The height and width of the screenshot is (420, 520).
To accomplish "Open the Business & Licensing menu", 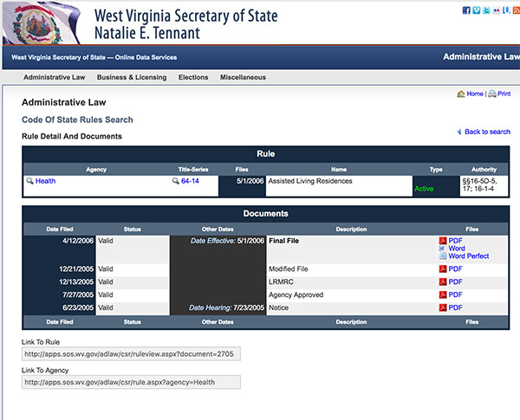I will coord(132,77).
